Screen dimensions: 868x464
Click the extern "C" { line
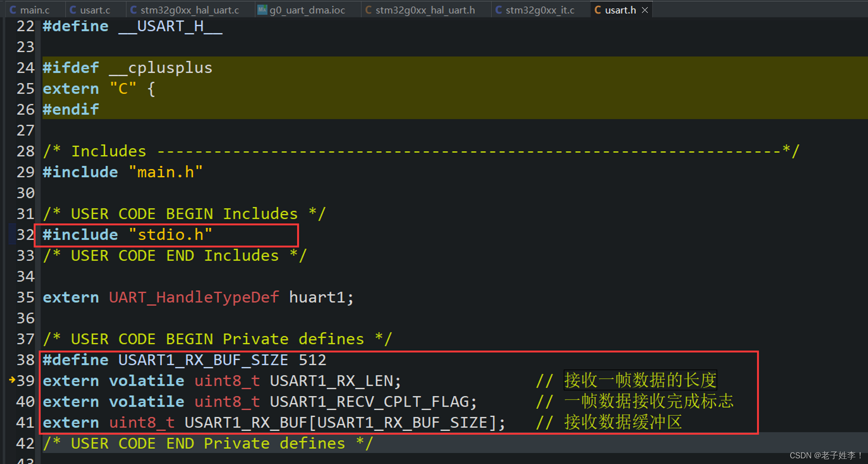99,89
